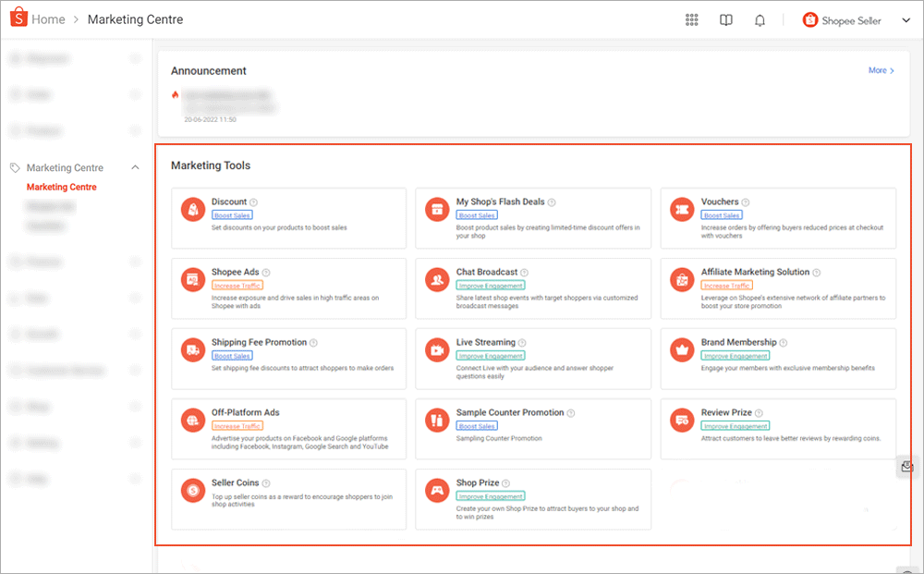This screenshot has height=574, width=924.
Task: Open the Shopee Ads tool icon
Action: (x=192, y=279)
